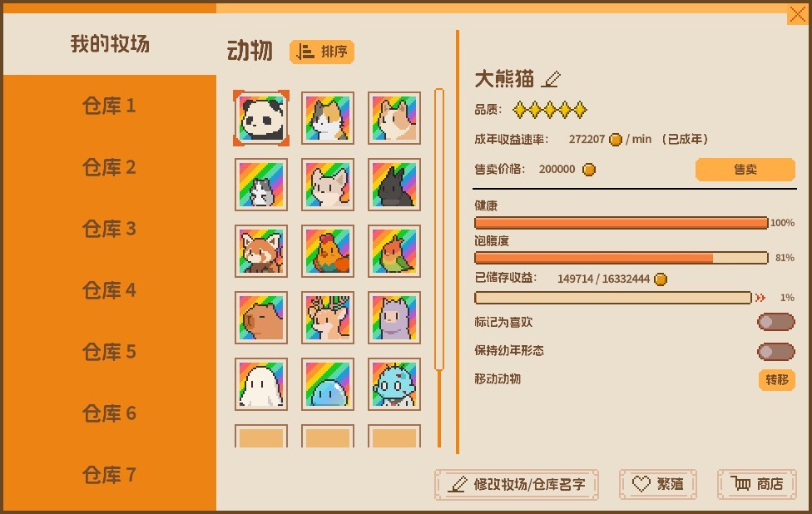Image resolution: width=812 pixels, height=514 pixels.
Task: Enable the 保持幼年形态 switch
Action: pyautogui.click(x=775, y=352)
